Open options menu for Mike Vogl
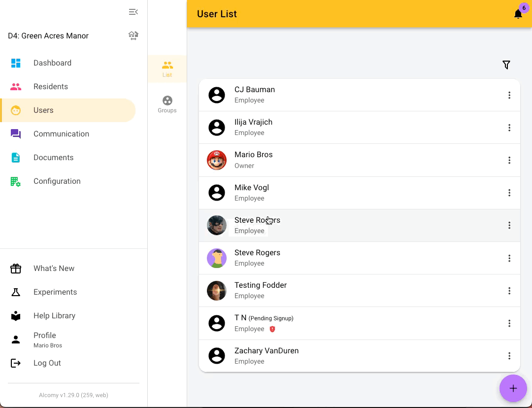532x408 pixels. 509,193
